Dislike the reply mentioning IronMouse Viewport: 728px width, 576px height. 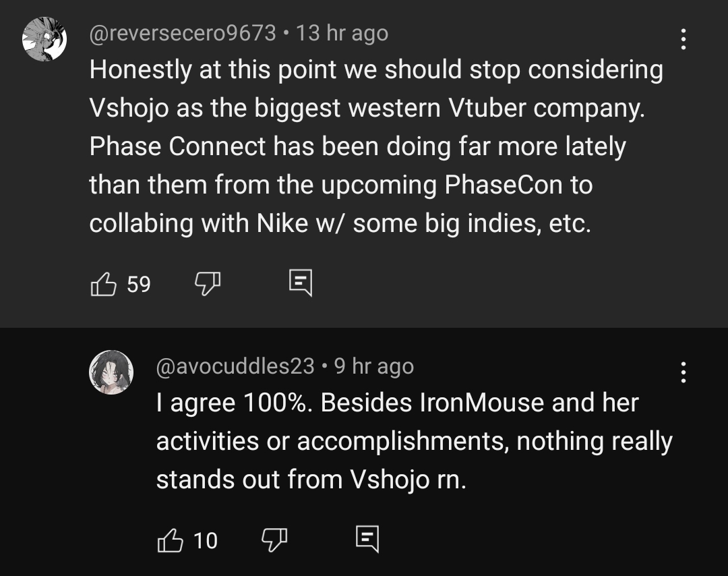tap(274, 540)
